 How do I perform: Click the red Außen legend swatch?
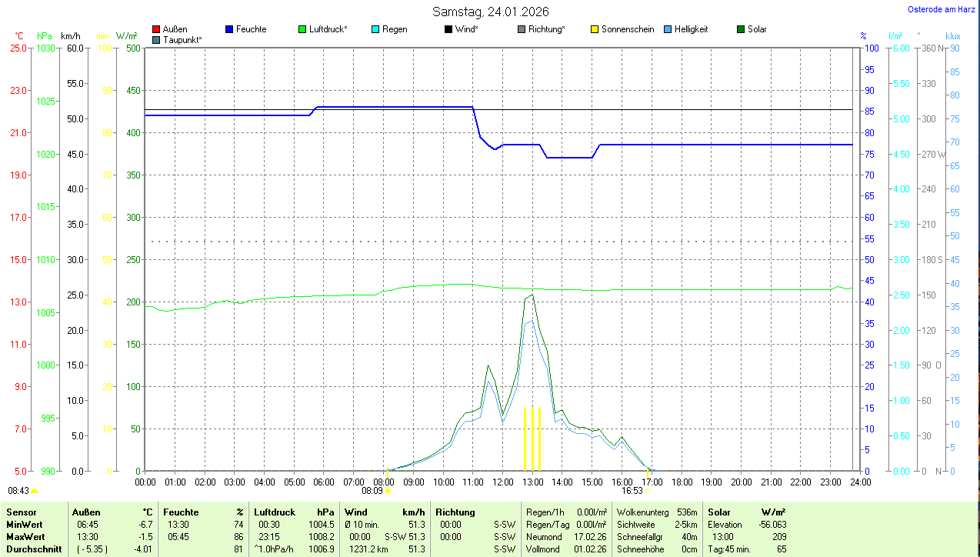coord(156,29)
